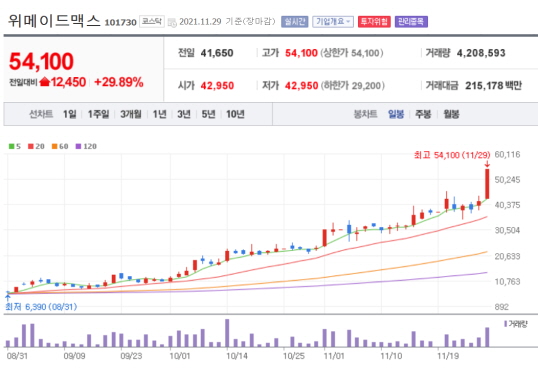Click the 10/14 date axis label

pyautogui.click(x=237, y=356)
